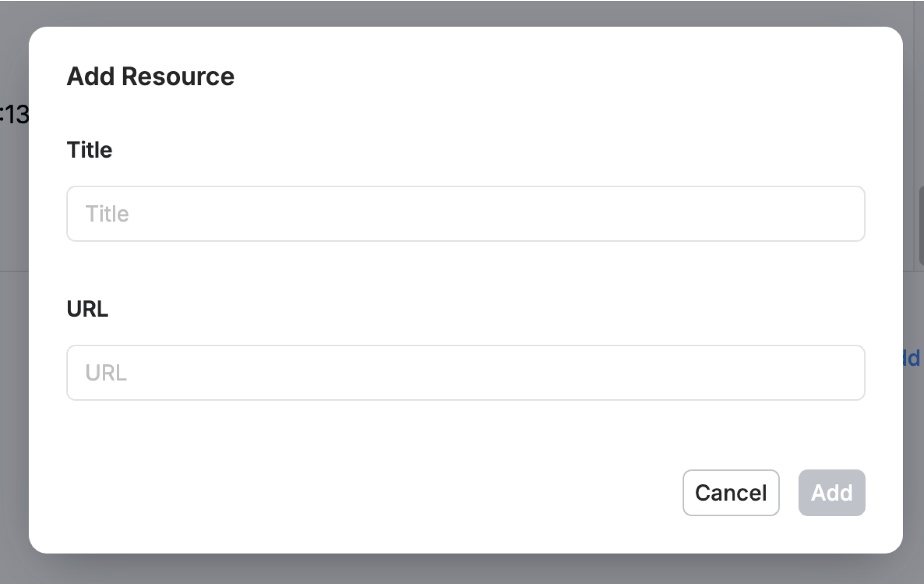Image resolution: width=924 pixels, height=584 pixels.
Task: Click blank dialog area left of Cancel
Action: coord(388,492)
